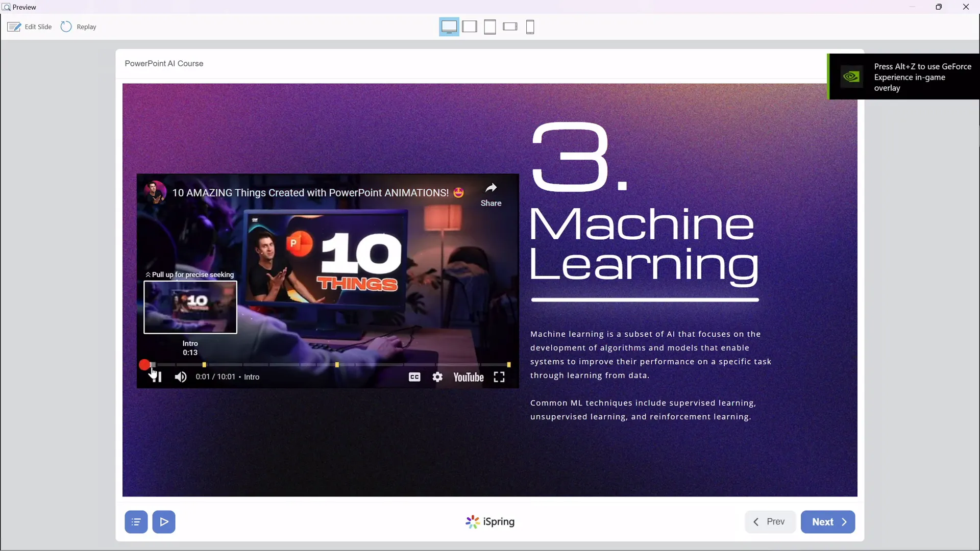Open the slide outline list button

[x=136, y=522]
